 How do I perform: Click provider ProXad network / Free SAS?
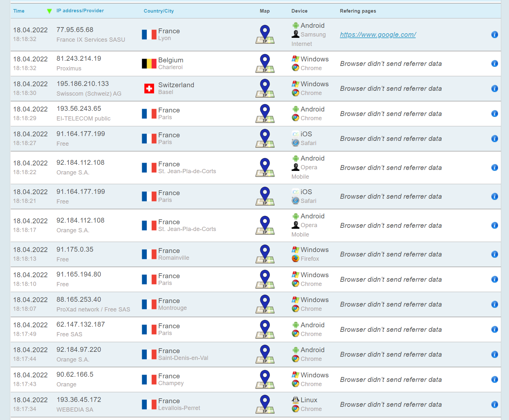[x=93, y=310]
